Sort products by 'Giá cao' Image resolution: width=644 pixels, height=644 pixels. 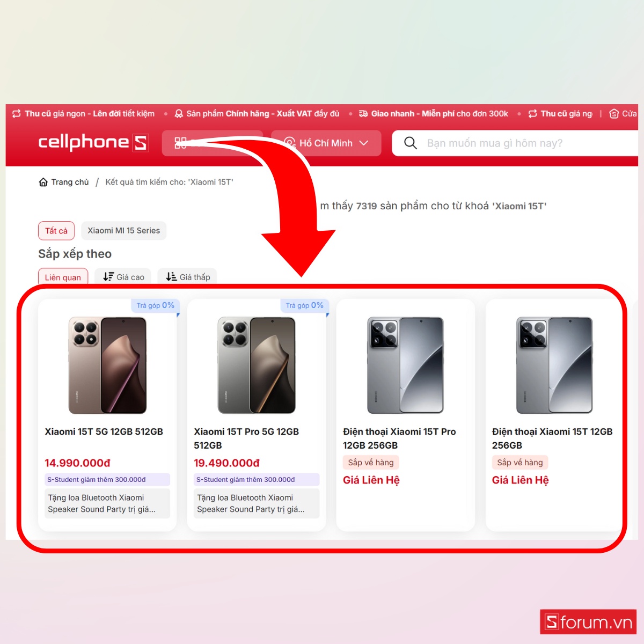point(123,277)
